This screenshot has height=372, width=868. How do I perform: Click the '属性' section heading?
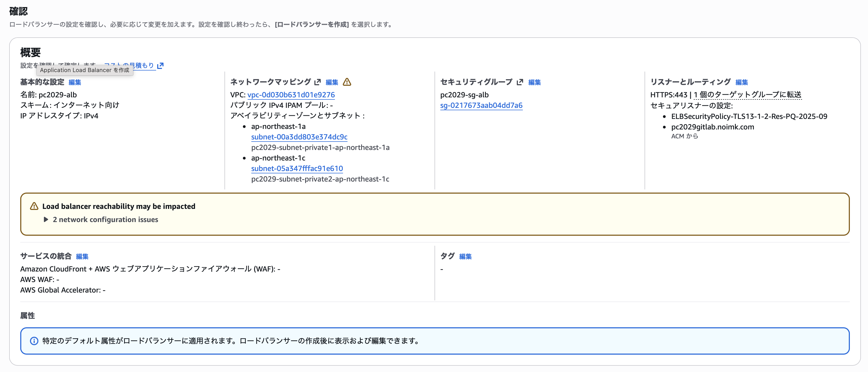(x=28, y=316)
